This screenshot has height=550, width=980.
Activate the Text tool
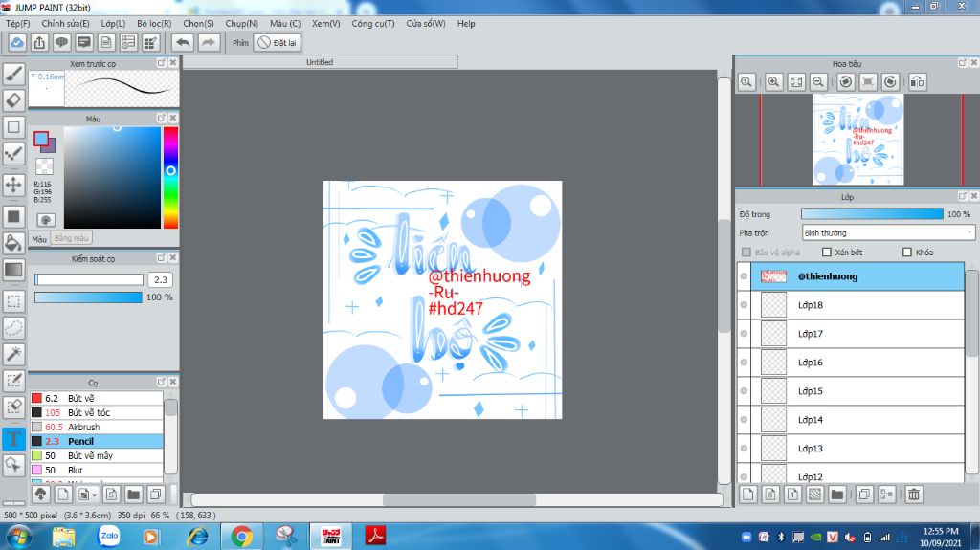(x=13, y=439)
